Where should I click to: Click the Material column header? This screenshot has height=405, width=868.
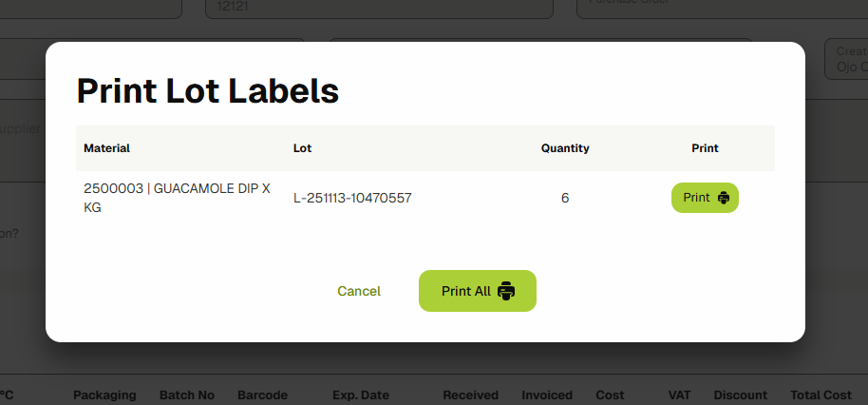(x=106, y=148)
